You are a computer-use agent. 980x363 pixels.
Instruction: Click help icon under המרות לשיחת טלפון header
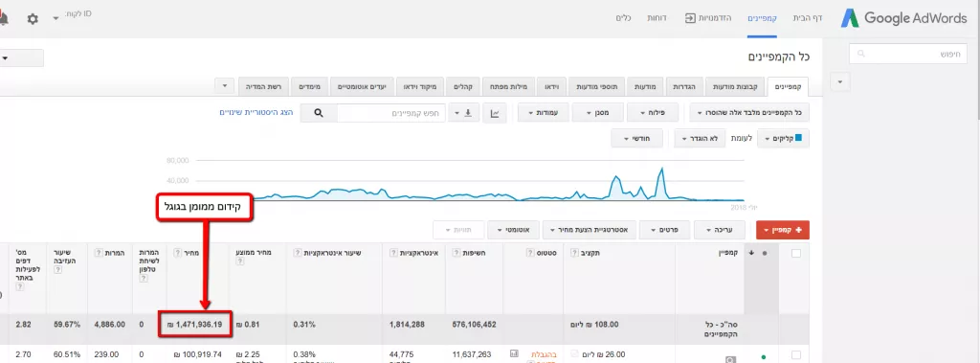tap(143, 279)
